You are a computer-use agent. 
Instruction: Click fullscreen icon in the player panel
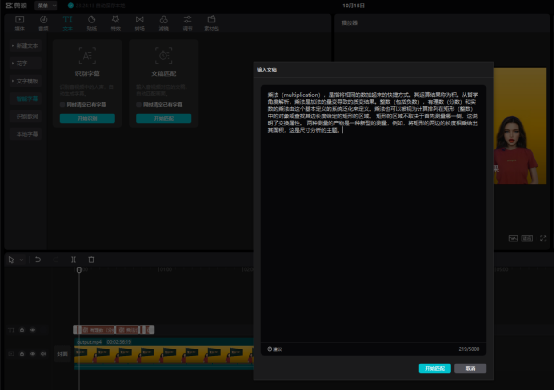click(543, 238)
